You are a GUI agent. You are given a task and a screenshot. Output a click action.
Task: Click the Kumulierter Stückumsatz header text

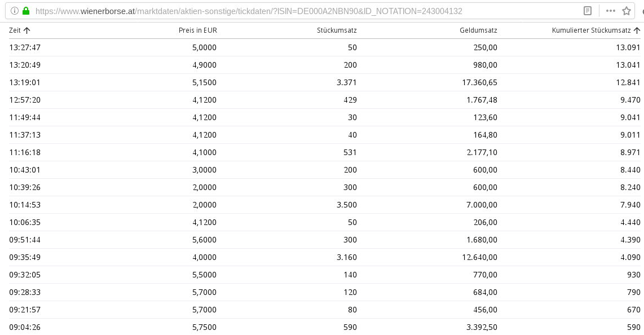(x=591, y=30)
